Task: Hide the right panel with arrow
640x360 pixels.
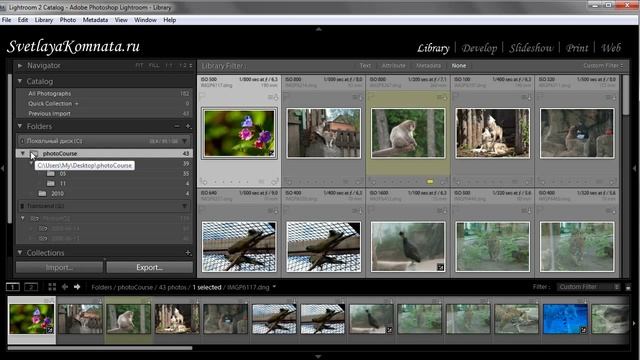Action: (635, 168)
